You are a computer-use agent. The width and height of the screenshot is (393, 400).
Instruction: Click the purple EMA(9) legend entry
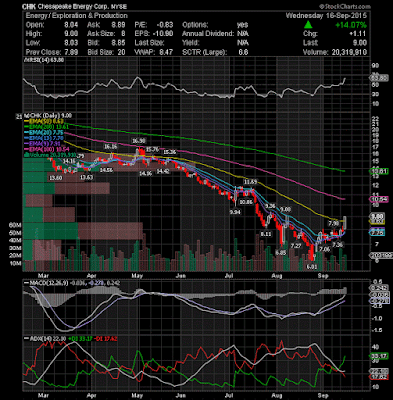(43, 143)
